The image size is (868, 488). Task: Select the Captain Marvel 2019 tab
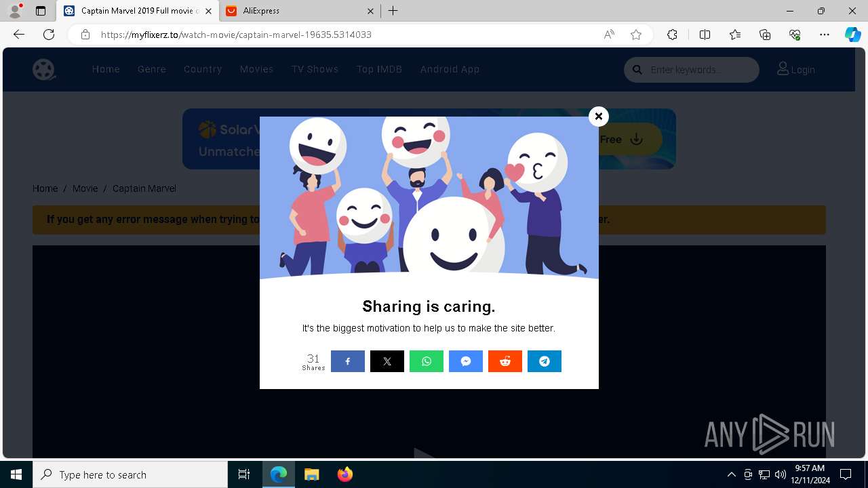[138, 11]
